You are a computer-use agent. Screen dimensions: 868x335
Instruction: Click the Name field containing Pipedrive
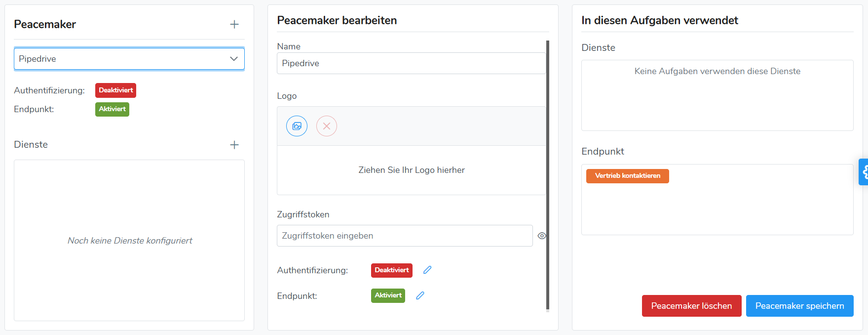pyautogui.click(x=411, y=63)
